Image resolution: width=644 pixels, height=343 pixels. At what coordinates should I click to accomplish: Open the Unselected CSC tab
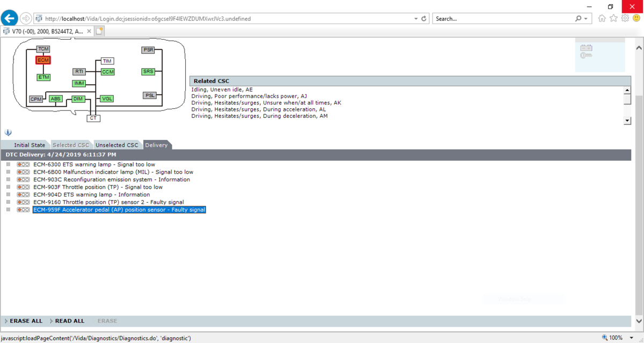[116, 145]
